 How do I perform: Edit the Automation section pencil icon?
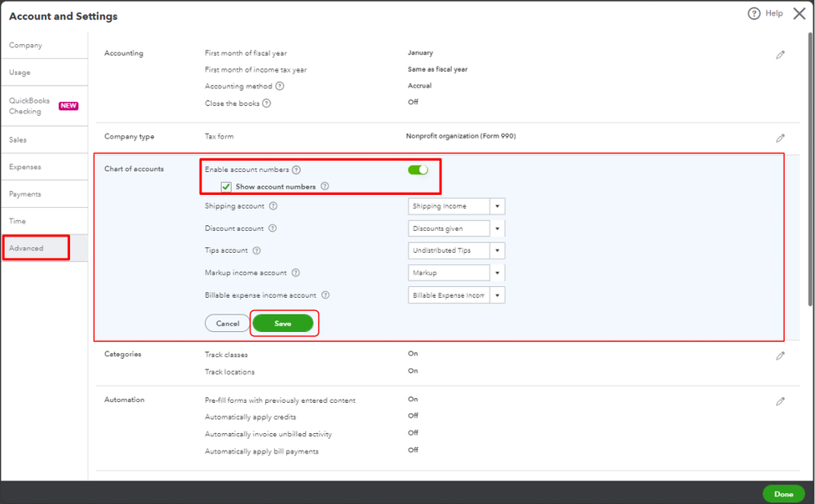pos(780,401)
